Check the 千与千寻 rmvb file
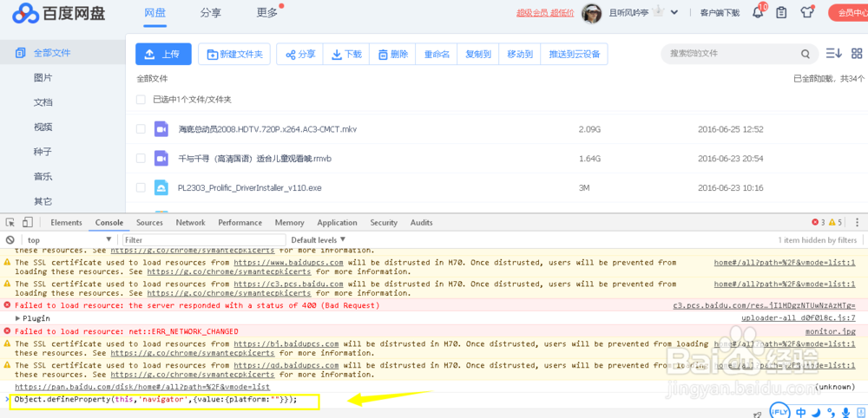Image resolution: width=868 pixels, height=418 pixels. point(141,158)
